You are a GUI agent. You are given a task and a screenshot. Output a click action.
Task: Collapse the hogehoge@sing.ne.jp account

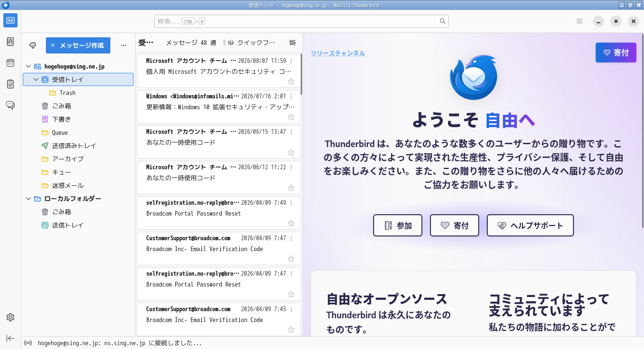(28, 67)
